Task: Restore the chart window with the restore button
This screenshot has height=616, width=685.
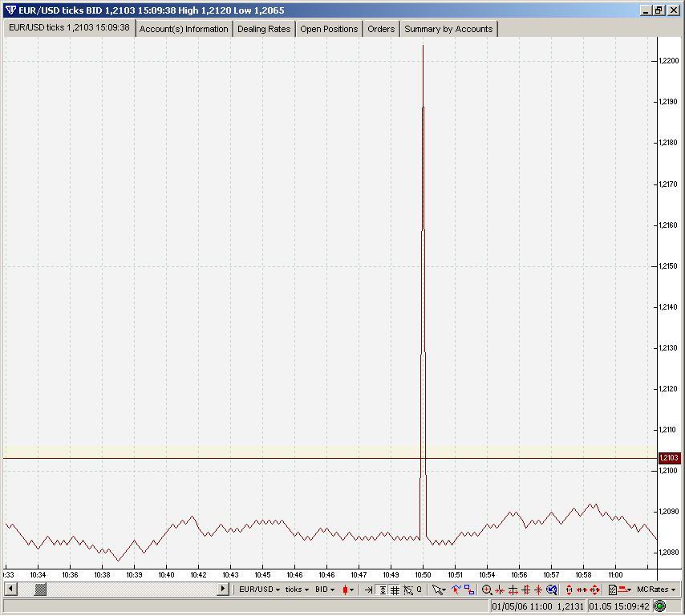Action: (659, 10)
